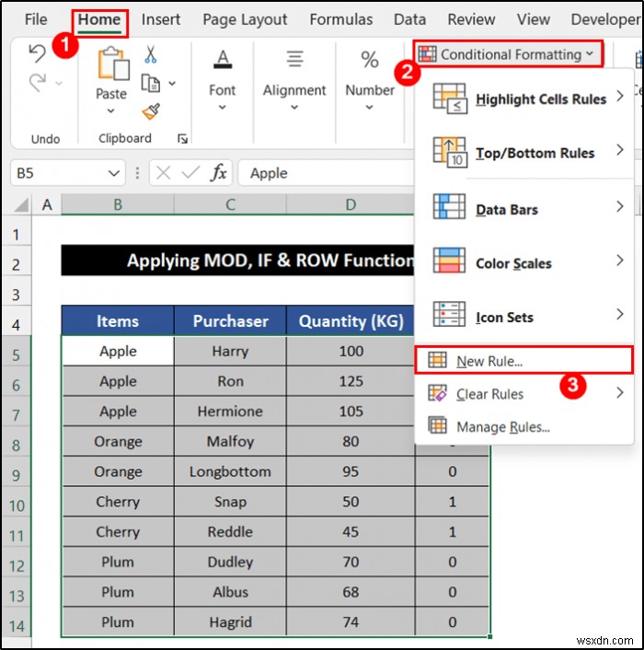
Task: Click the Redo arrow icon
Action: (38, 83)
